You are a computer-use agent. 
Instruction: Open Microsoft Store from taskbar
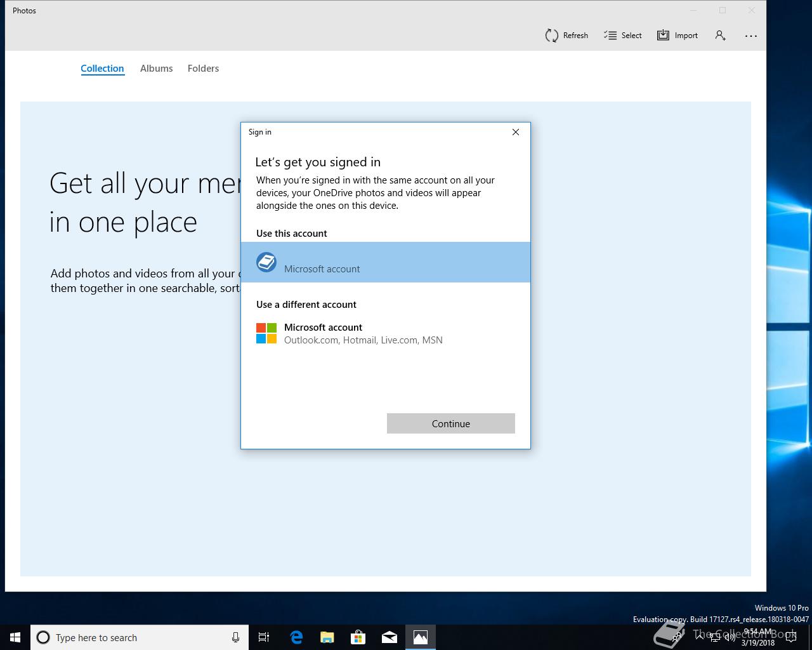coord(358,637)
